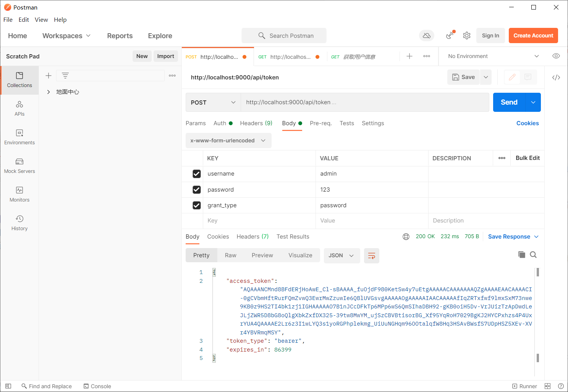Image resolution: width=568 pixels, height=392 pixels.
Task: Open the help icon in status bar
Action: [x=561, y=386]
